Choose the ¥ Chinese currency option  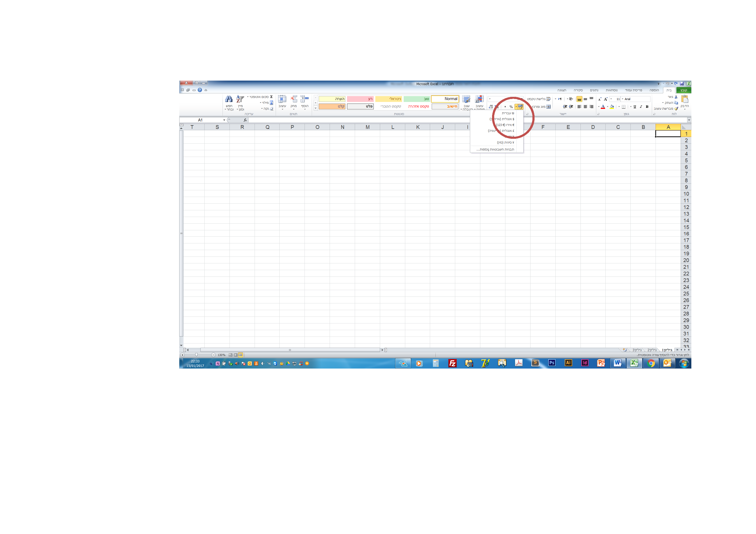click(505, 143)
